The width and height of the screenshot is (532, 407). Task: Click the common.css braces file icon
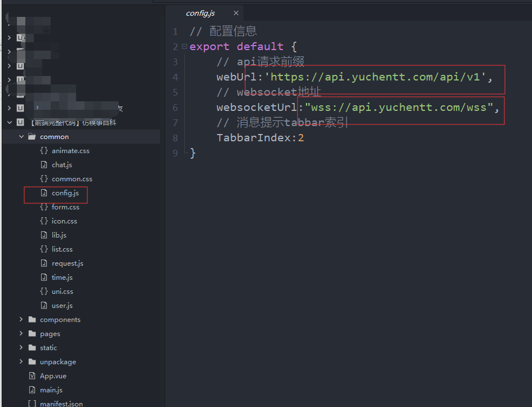point(44,178)
